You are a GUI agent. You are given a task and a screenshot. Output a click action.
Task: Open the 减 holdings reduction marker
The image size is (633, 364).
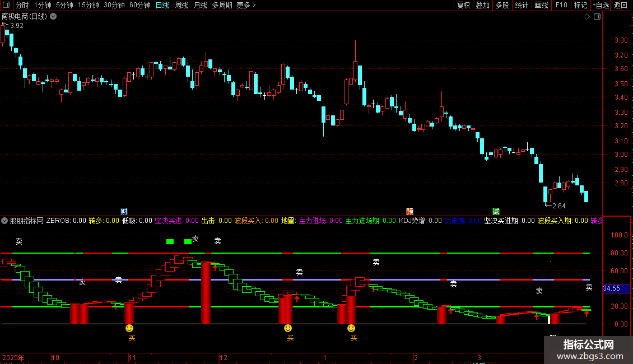click(496, 212)
